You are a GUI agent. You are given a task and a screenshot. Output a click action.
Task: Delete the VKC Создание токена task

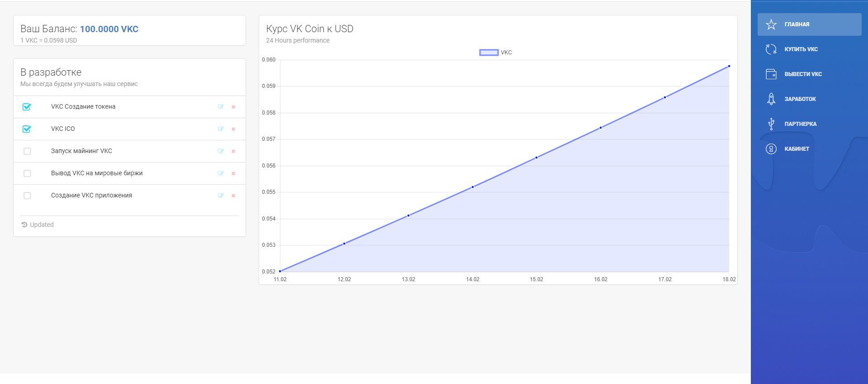click(x=233, y=107)
